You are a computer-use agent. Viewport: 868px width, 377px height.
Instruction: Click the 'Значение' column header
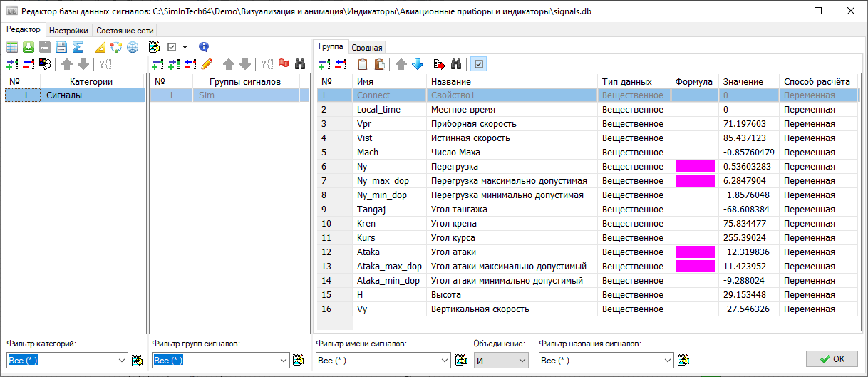click(742, 81)
